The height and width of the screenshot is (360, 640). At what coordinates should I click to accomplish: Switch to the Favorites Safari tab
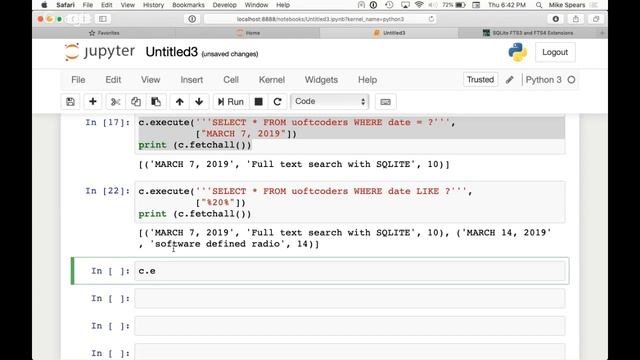click(104, 33)
